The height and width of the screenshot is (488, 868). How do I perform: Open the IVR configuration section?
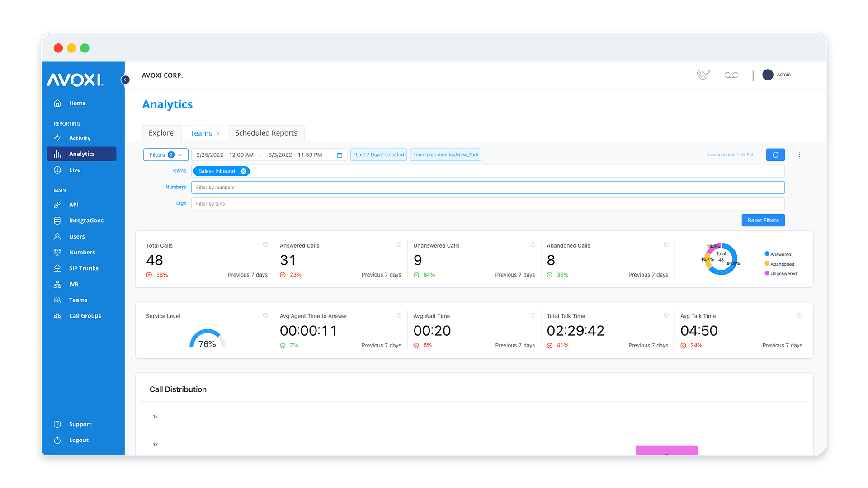point(57,284)
